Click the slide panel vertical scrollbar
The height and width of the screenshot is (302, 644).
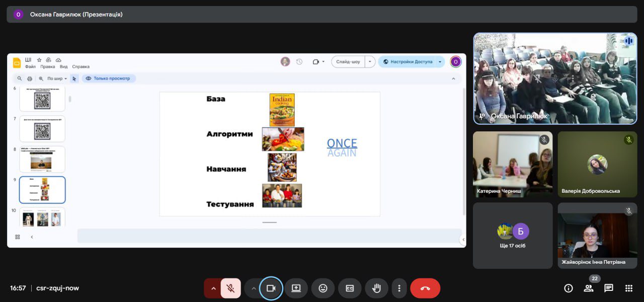(70, 99)
